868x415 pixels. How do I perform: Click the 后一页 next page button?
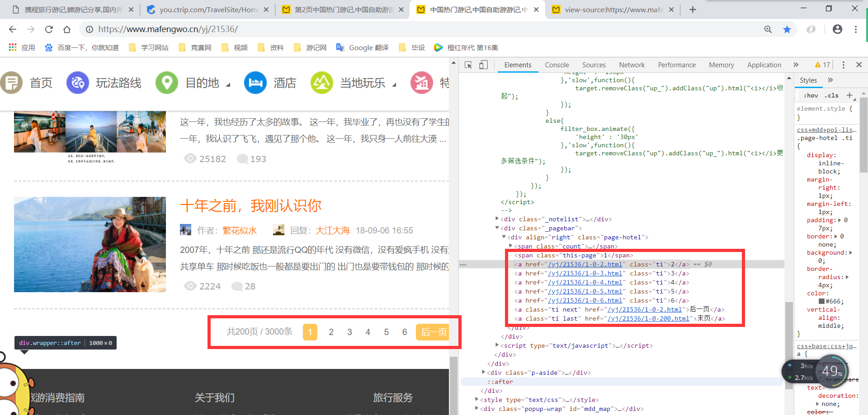(433, 332)
